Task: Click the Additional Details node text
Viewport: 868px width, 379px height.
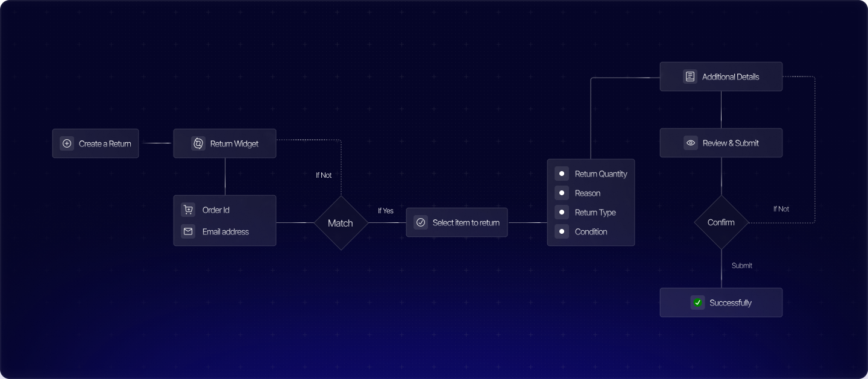Action: 730,77
